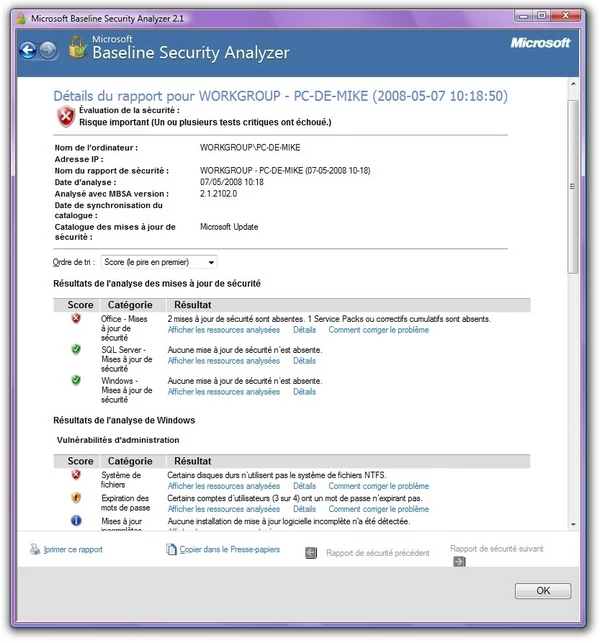Close the Baseline Security Analyzer window
Screen dimensions: 600x643
click(566, 16)
